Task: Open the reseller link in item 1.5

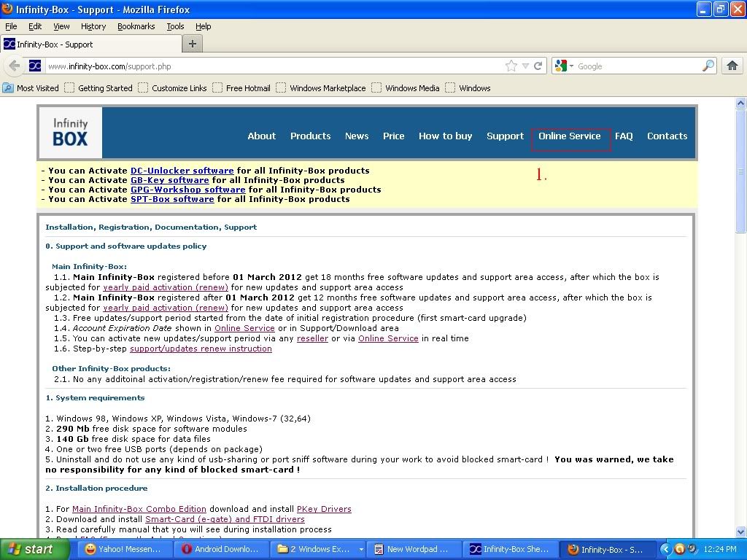Action: pos(312,338)
